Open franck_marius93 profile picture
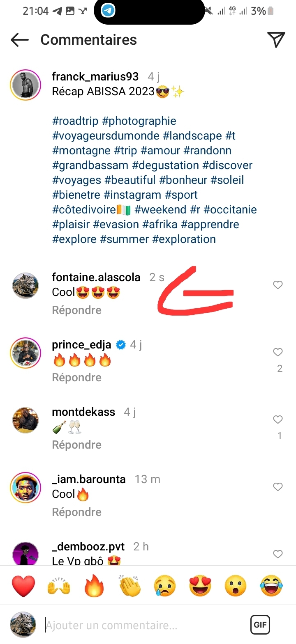 (25, 85)
